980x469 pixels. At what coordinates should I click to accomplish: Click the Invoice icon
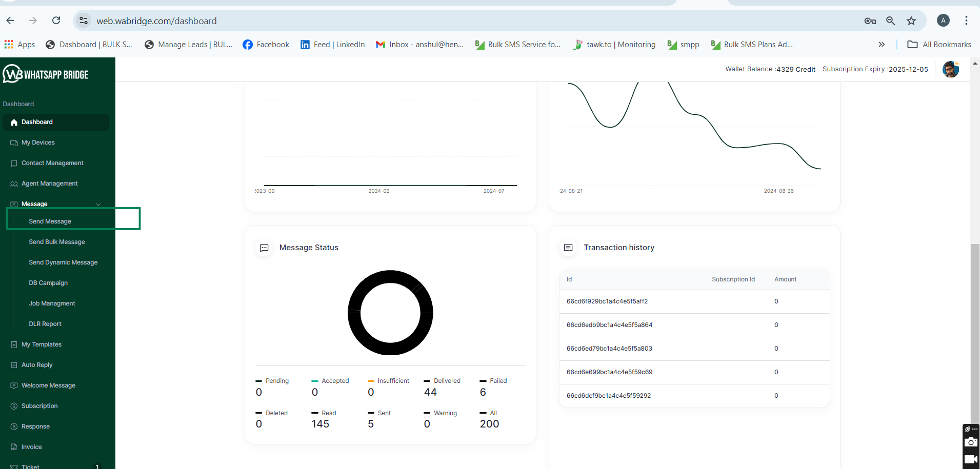pos(14,447)
